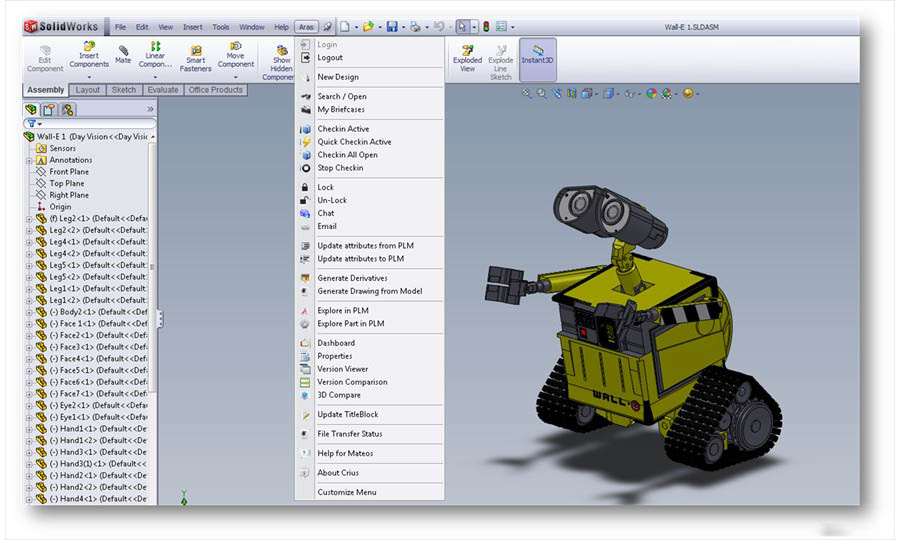Click the Rebuild traffic light icon
The height and width of the screenshot is (540, 900).
(x=485, y=27)
